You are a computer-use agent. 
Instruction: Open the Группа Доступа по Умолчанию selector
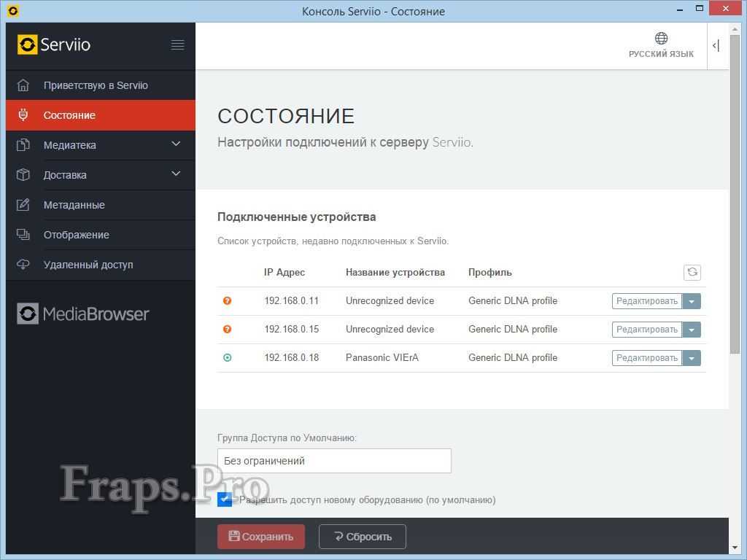click(x=334, y=461)
